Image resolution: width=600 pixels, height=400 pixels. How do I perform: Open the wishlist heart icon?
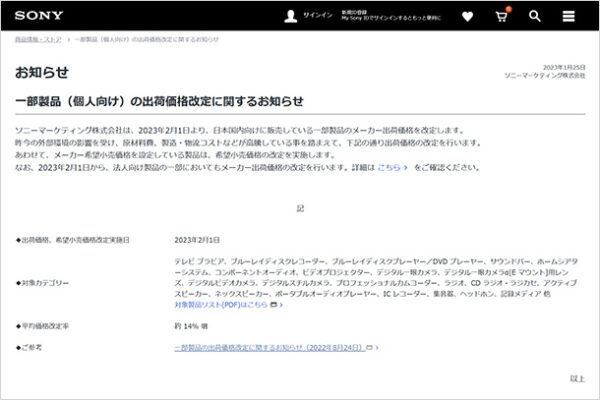[467, 16]
